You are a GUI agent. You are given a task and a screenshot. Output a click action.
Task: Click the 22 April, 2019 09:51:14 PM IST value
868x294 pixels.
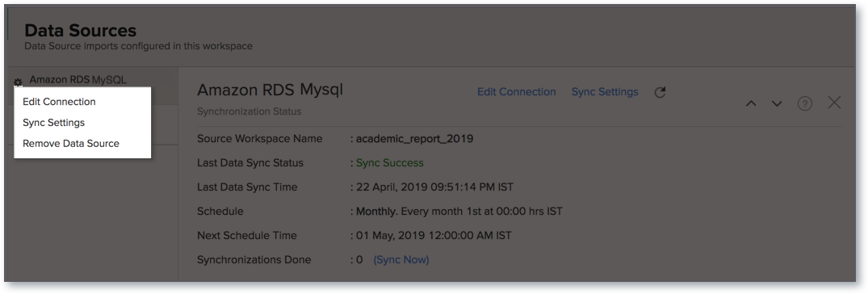point(434,187)
